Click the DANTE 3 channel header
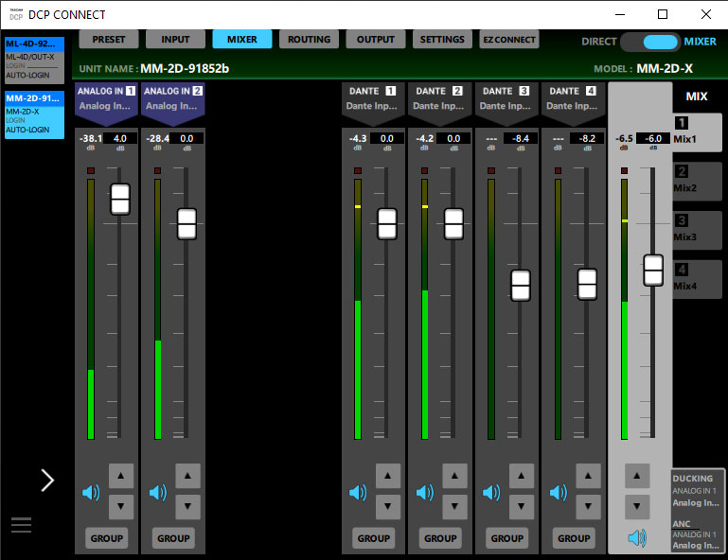728x560 pixels. 507,102
